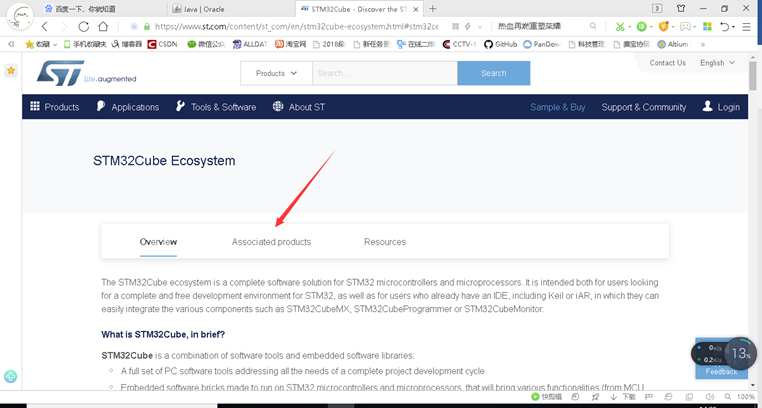Switch to the Associated products tab
The image size is (762, 408).
point(271,242)
